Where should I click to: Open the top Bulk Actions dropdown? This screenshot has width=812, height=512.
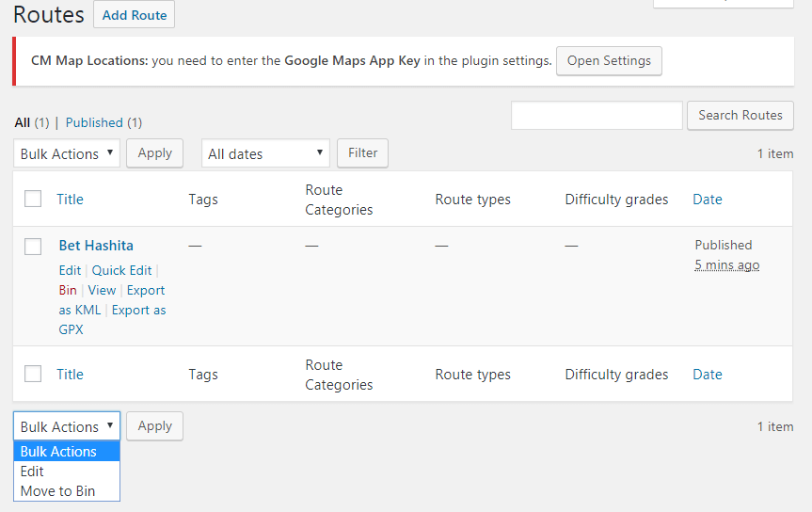[x=67, y=153]
